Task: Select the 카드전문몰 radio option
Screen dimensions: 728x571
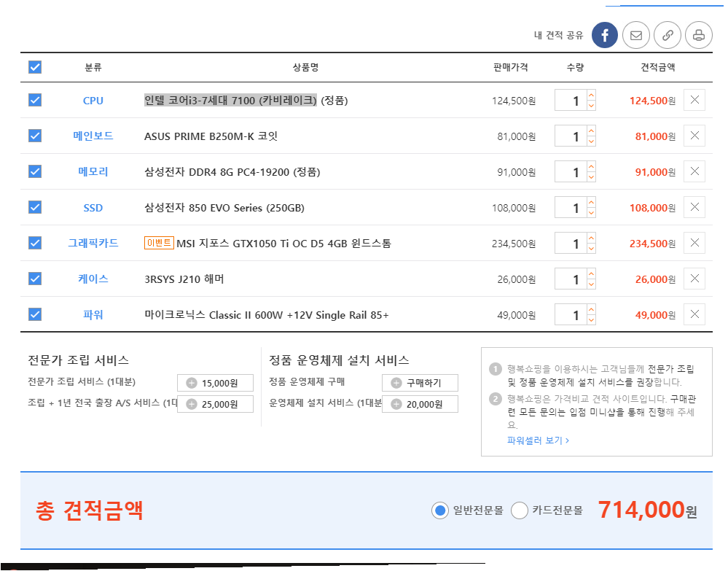Action: click(x=519, y=510)
